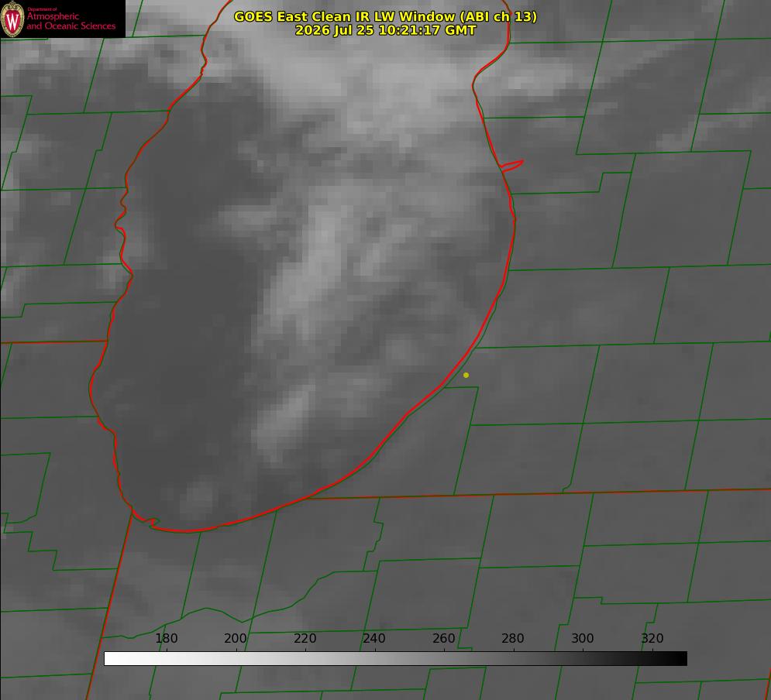Click the black end of the colorbar
Screen dimensions: 771x700
tap(680, 659)
